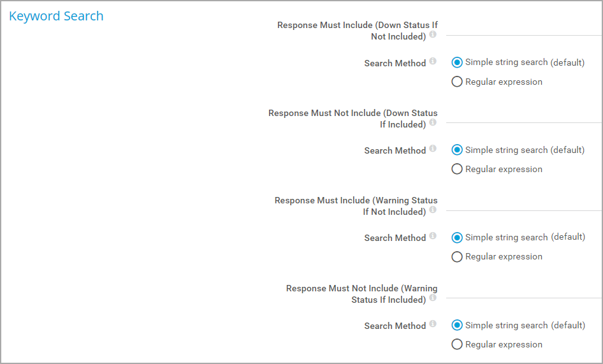This screenshot has width=603, height=364.
Task: Click info icon next to second Search Method label
Action: [433, 148]
